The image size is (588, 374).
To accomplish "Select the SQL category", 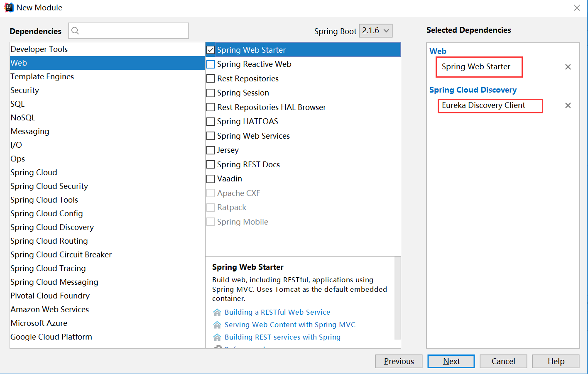I will coord(107,104).
